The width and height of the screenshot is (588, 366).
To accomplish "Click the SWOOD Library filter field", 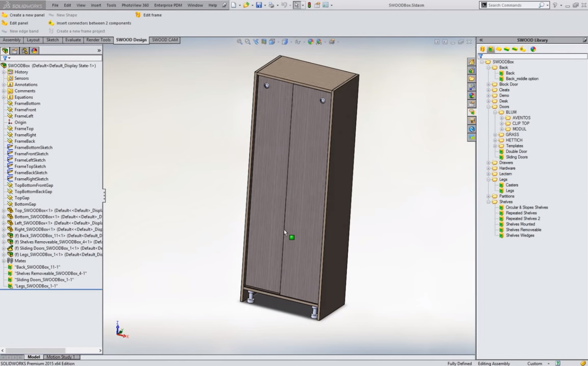I will pyautogui.click(x=530, y=56).
